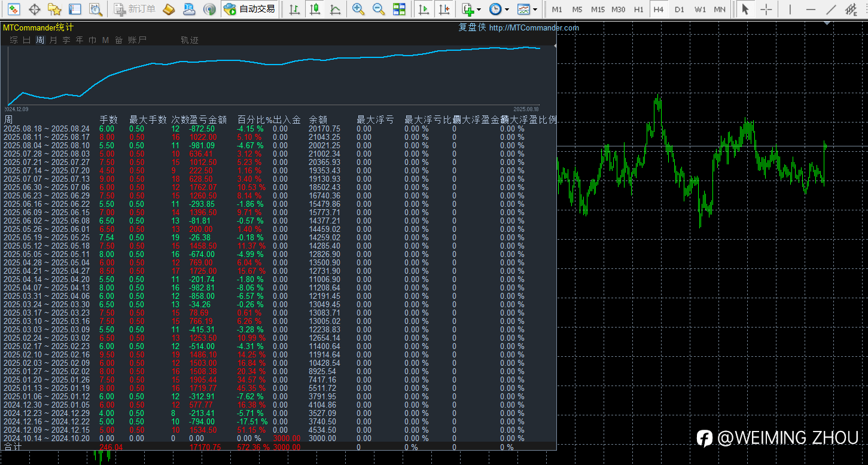Click the 复盘侠 label
The image size is (868, 465).
point(472,27)
